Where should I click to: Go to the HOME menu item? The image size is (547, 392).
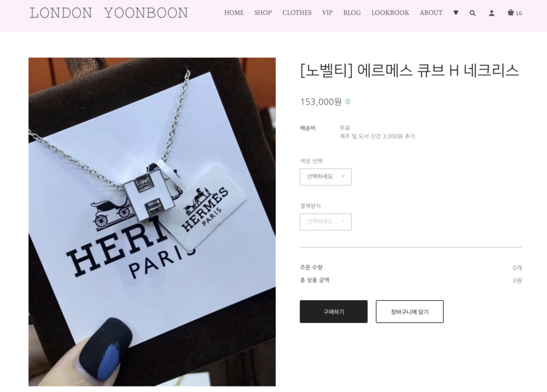tap(234, 13)
